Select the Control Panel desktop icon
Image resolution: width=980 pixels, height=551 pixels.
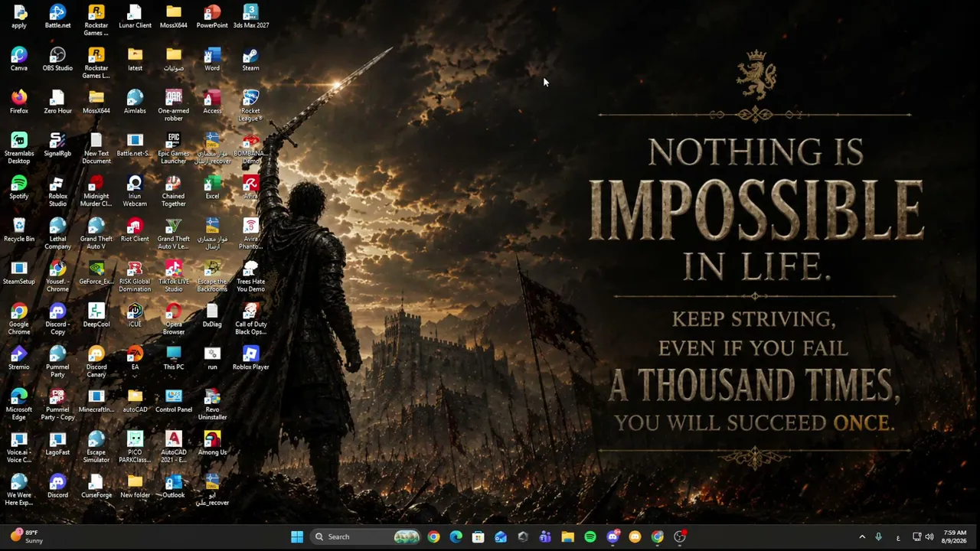tap(174, 402)
